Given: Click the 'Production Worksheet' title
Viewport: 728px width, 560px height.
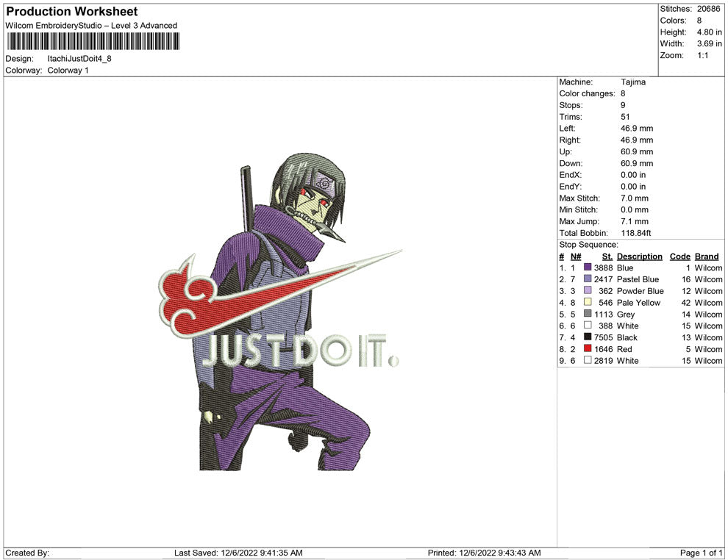Looking at the screenshot, I should (72, 12).
